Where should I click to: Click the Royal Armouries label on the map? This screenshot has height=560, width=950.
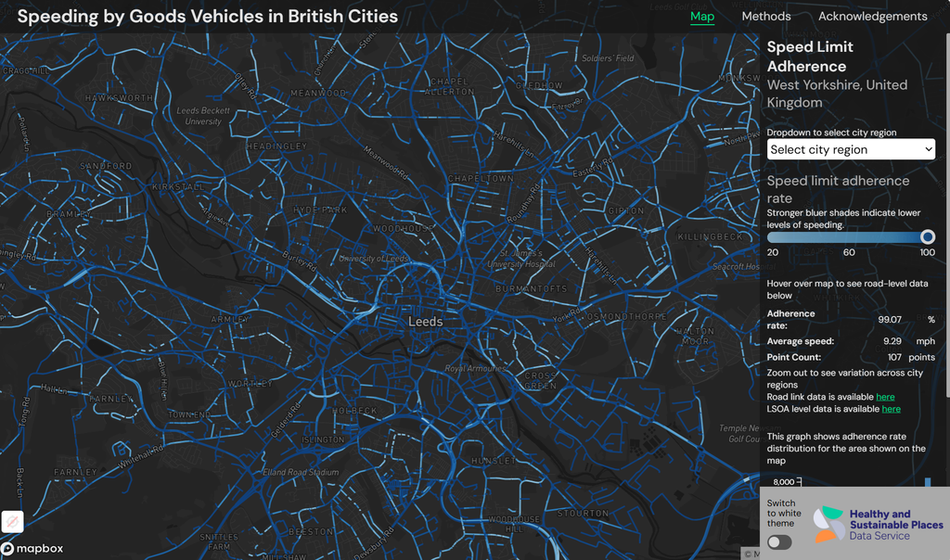click(x=474, y=368)
